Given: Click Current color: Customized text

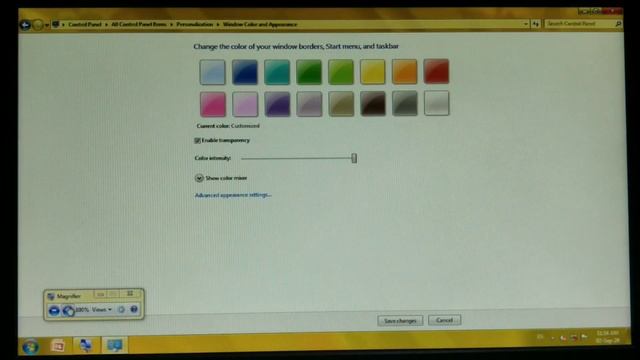Looking at the screenshot, I should [x=228, y=126].
